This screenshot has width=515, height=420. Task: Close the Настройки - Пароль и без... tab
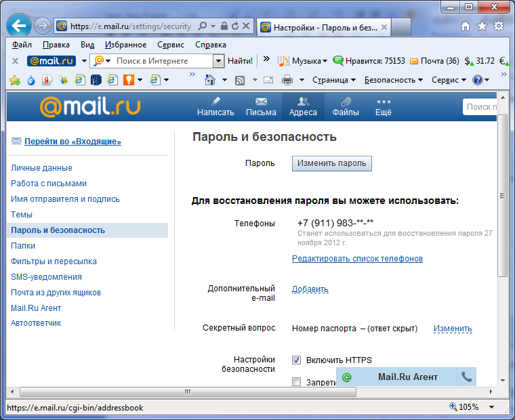tap(384, 28)
